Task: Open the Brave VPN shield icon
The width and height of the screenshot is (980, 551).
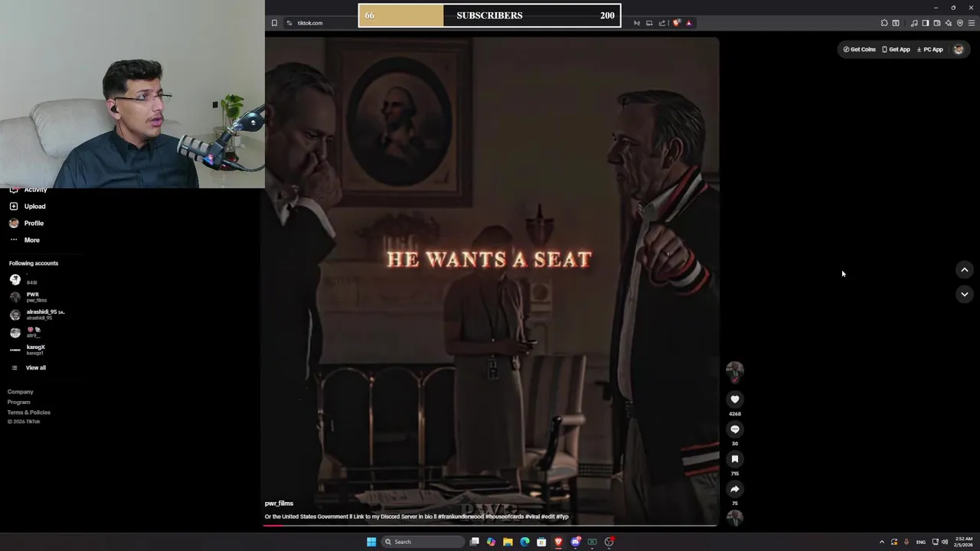Action: [960, 23]
